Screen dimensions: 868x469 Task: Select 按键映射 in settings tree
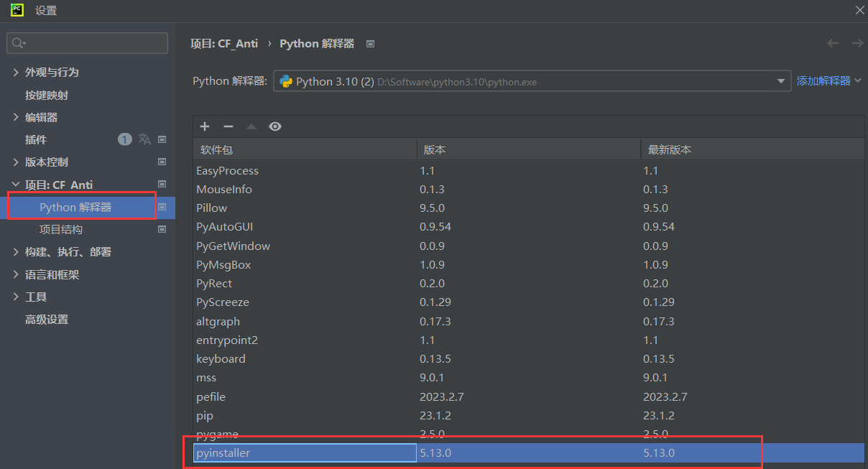click(47, 95)
